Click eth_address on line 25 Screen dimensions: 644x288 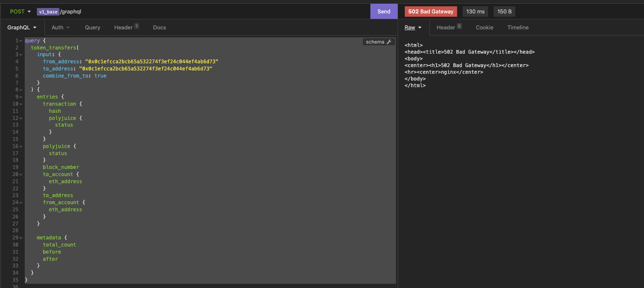pyautogui.click(x=65, y=210)
